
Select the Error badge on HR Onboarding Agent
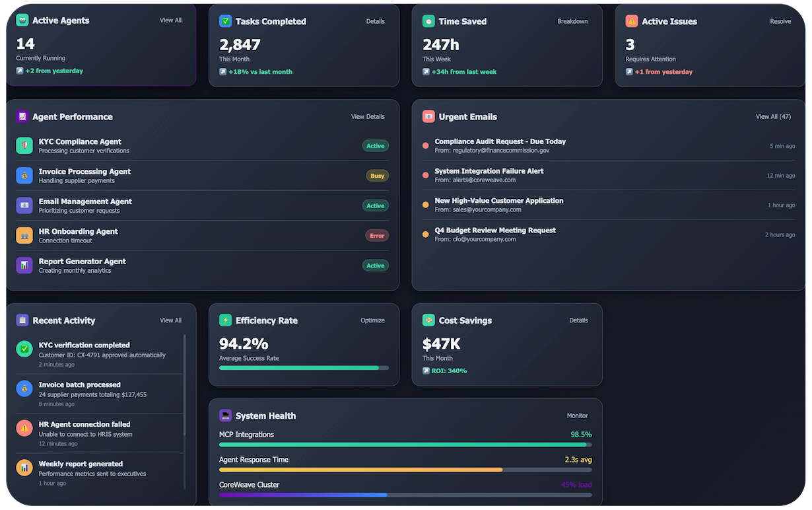point(376,235)
